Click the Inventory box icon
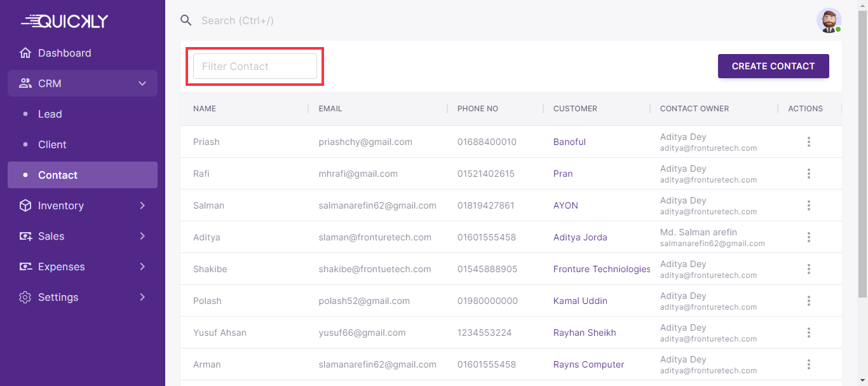The image size is (868, 386). (25, 205)
